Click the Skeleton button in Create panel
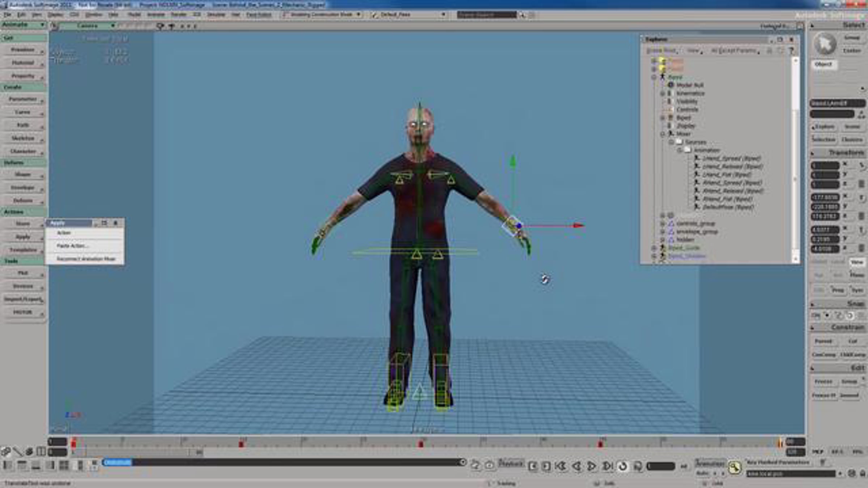Screen dimensions: 868x488 click(22, 138)
